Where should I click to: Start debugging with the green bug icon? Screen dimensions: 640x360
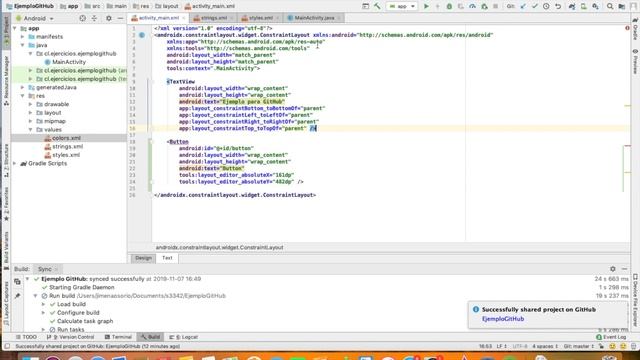449,6
